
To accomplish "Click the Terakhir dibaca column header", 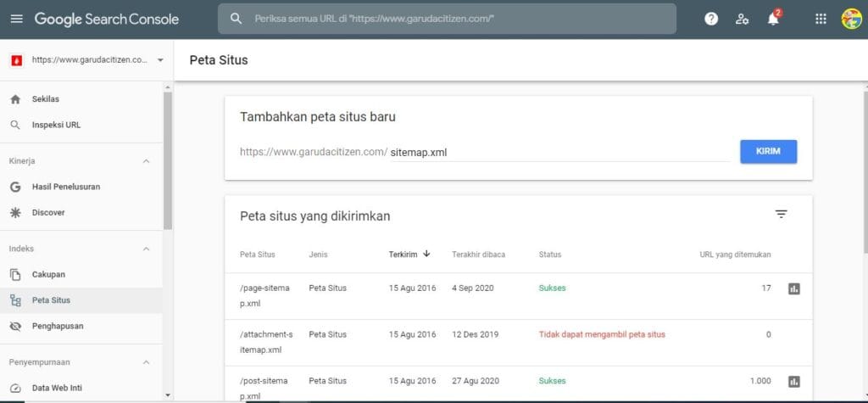I will [478, 255].
